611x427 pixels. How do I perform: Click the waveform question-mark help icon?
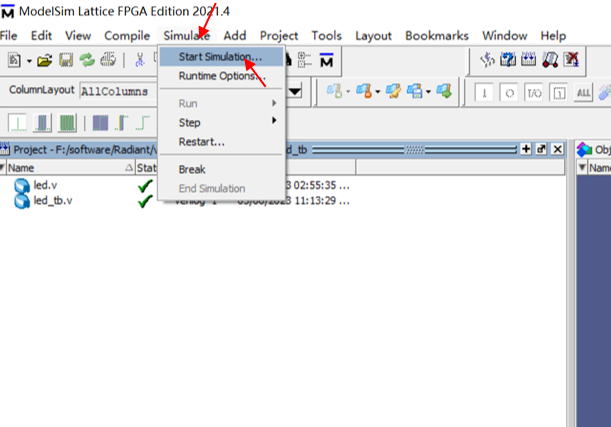click(x=508, y=60)
